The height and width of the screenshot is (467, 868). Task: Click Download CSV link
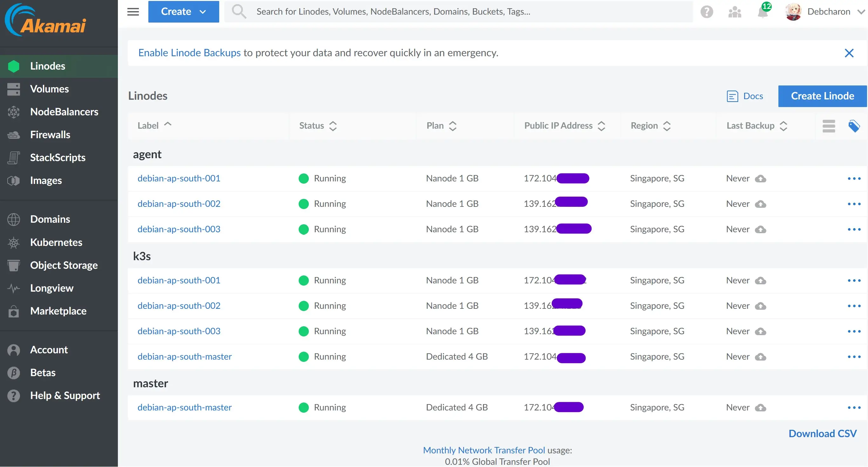click(822, 434)
